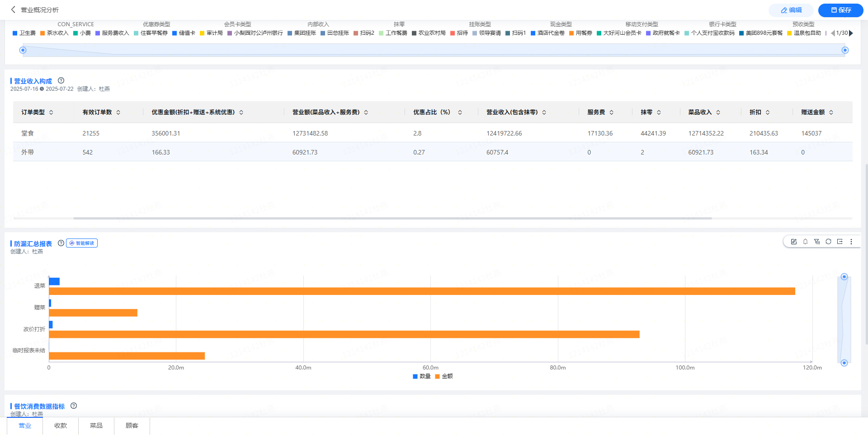Click 12731482.58 value in 堂食 row
The width and height of the screenshot is (868, 435).
pos(310,133)
